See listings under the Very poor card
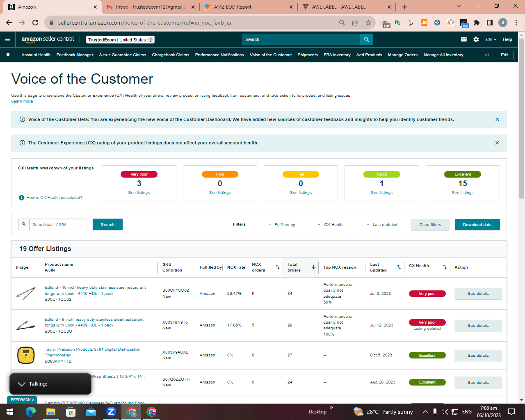Image resolution: width=525 pixels, height=420 pixels. point(139,193)
